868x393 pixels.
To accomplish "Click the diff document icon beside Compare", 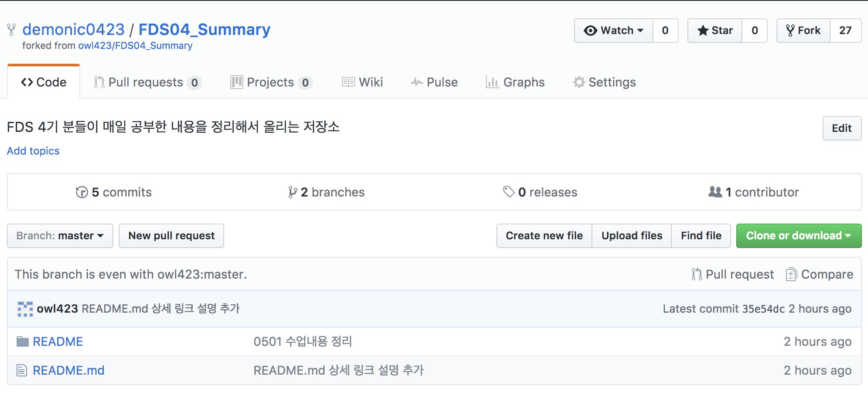I will pyautogui.click(x=791, y=274).
